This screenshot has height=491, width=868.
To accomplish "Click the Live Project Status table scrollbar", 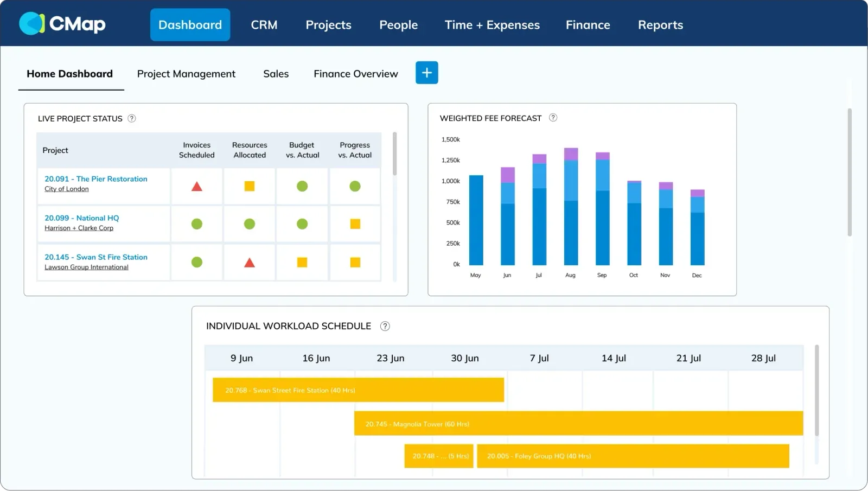I will click(394, 154).
